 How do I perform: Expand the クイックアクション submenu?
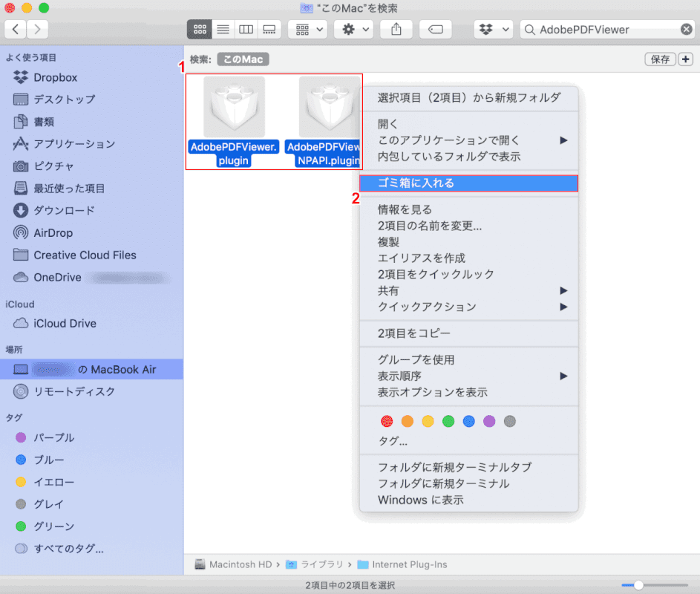tap(468, 307)
